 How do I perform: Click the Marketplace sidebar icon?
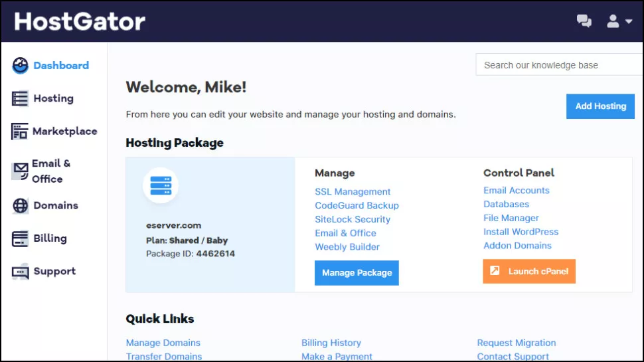[x=19, y=132]
